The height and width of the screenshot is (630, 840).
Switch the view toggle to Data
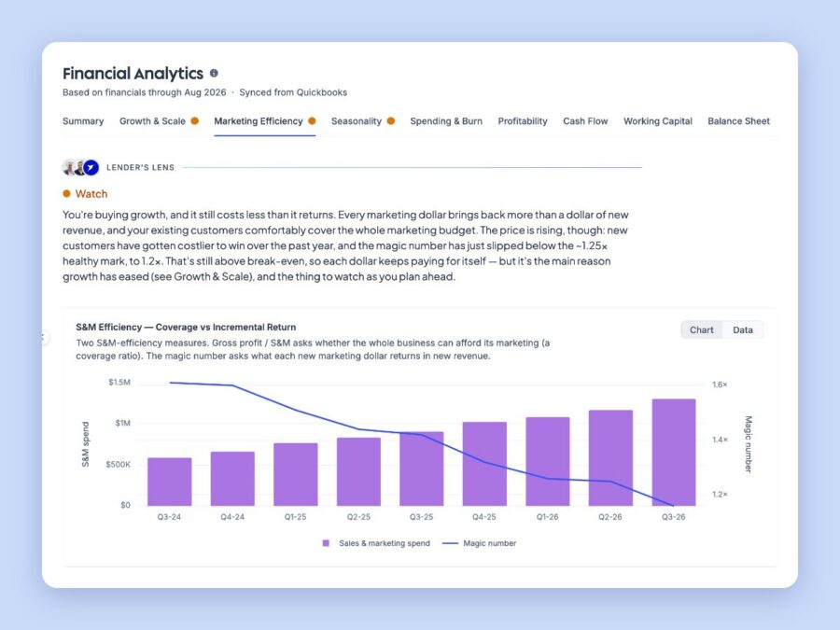pos(743,330)
